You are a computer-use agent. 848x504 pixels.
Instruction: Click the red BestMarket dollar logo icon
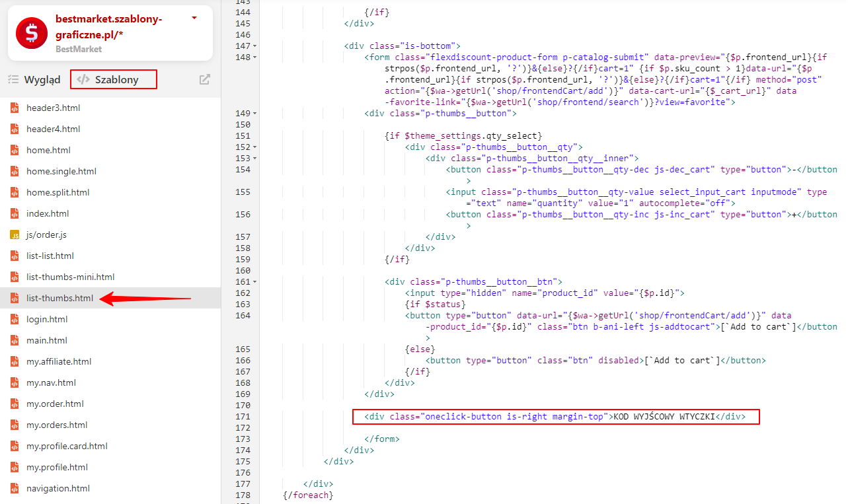pos(32,32)
